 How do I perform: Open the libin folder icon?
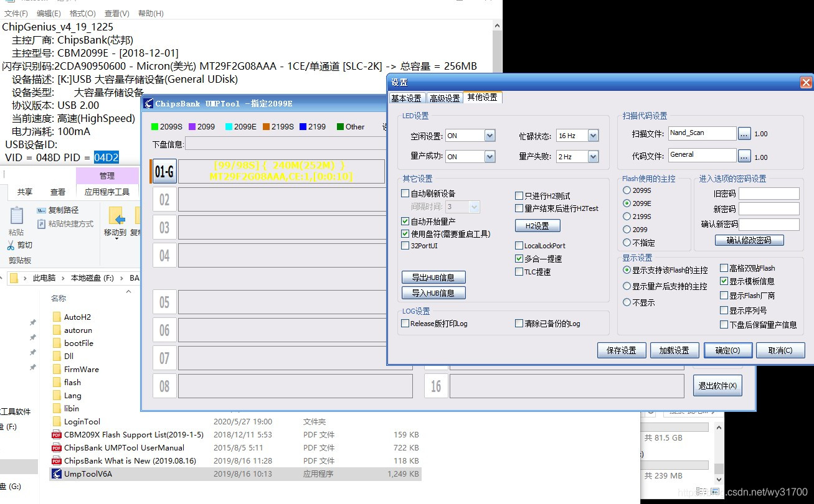57,408
